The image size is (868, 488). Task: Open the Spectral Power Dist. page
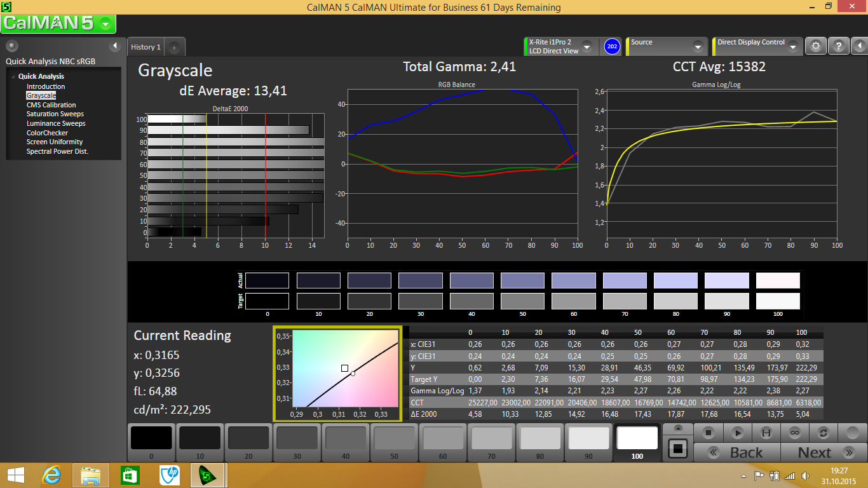[57, 151]
